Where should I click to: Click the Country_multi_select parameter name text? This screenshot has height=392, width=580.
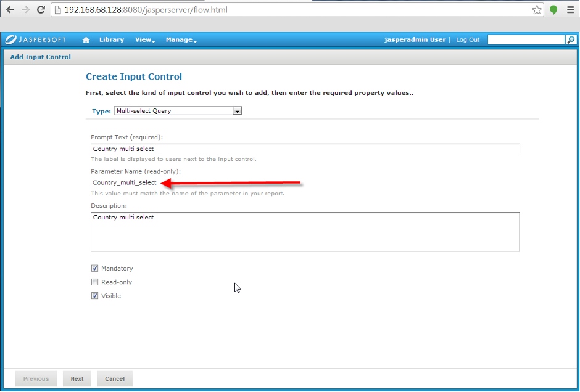coord(124,182)
